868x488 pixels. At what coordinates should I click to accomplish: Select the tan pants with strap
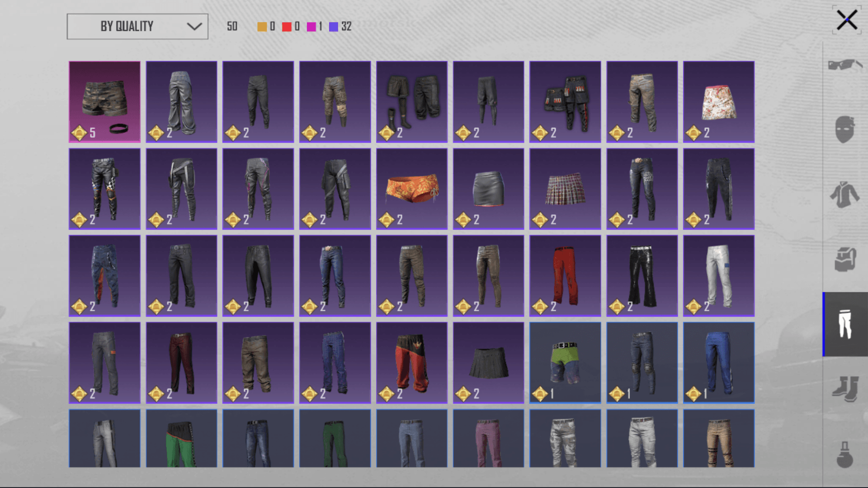tap(719, 438)
